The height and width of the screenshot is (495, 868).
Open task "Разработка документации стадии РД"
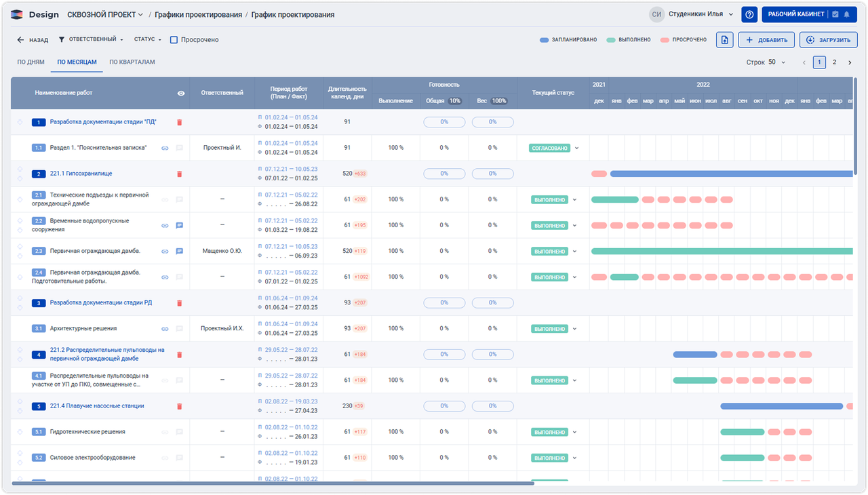[102, 302]
